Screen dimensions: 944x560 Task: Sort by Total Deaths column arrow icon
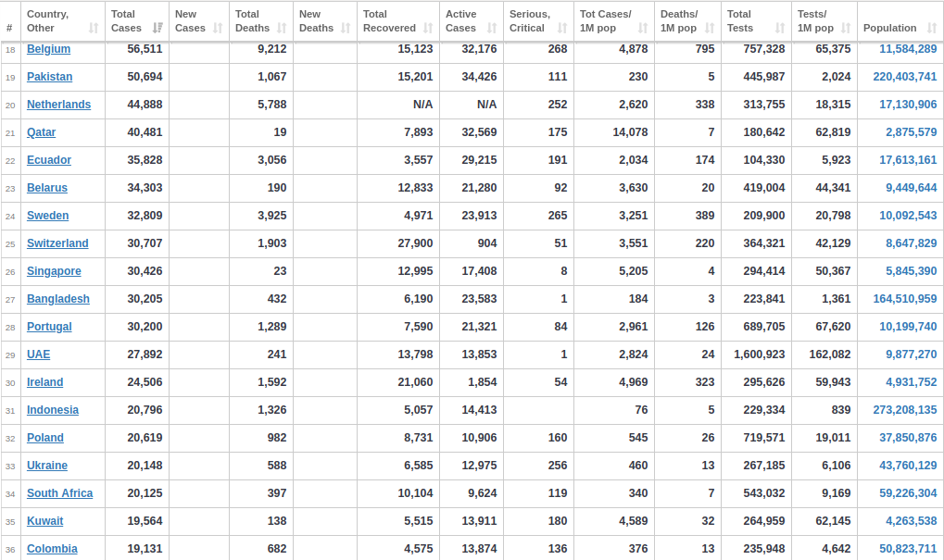[282, 28]
